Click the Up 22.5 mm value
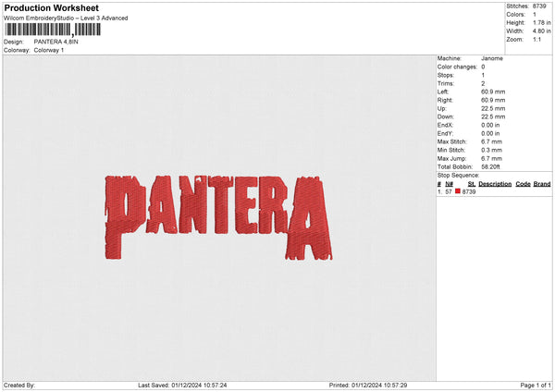 pyautogui.click(x=493, y=108)
